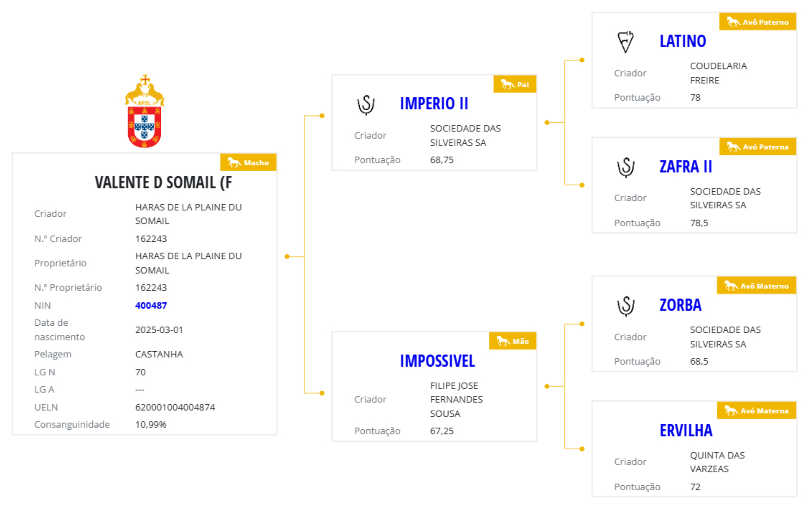Click the VALENTE D SOMAIL horse title

pos(163,183)
